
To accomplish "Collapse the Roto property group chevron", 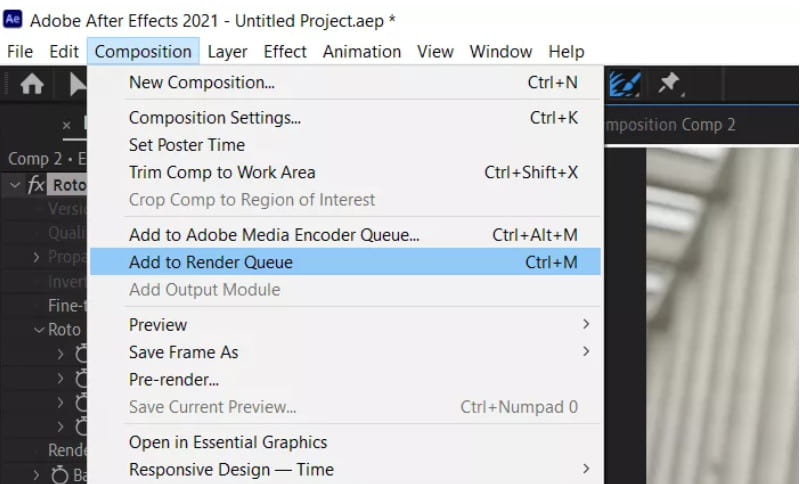I will click(39, 330).
